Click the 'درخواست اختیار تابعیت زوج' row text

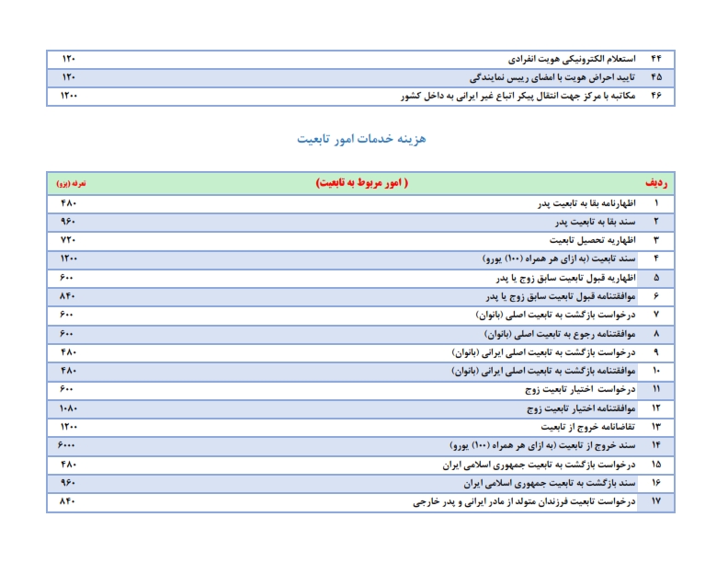pyautogui.click(x=580, y=389)
